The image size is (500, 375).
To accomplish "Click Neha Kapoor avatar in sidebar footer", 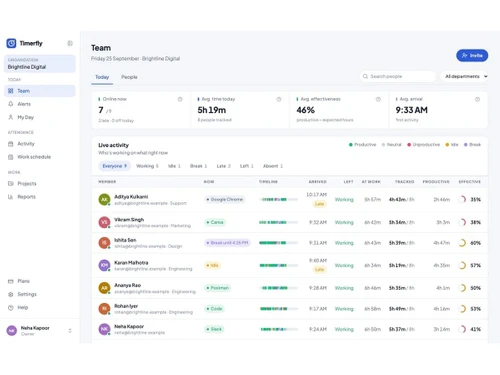I will 12,331.
